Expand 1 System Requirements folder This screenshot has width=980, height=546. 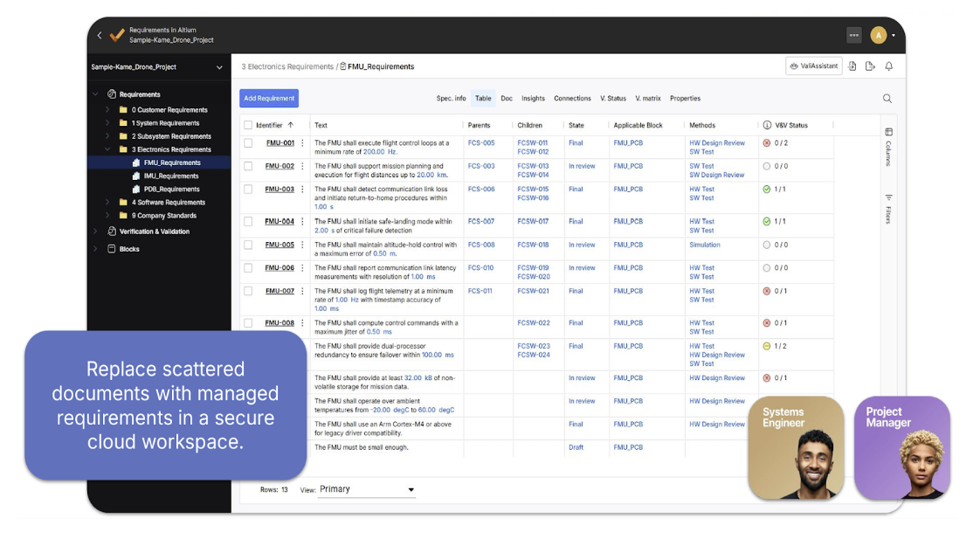tap(107, 123)
